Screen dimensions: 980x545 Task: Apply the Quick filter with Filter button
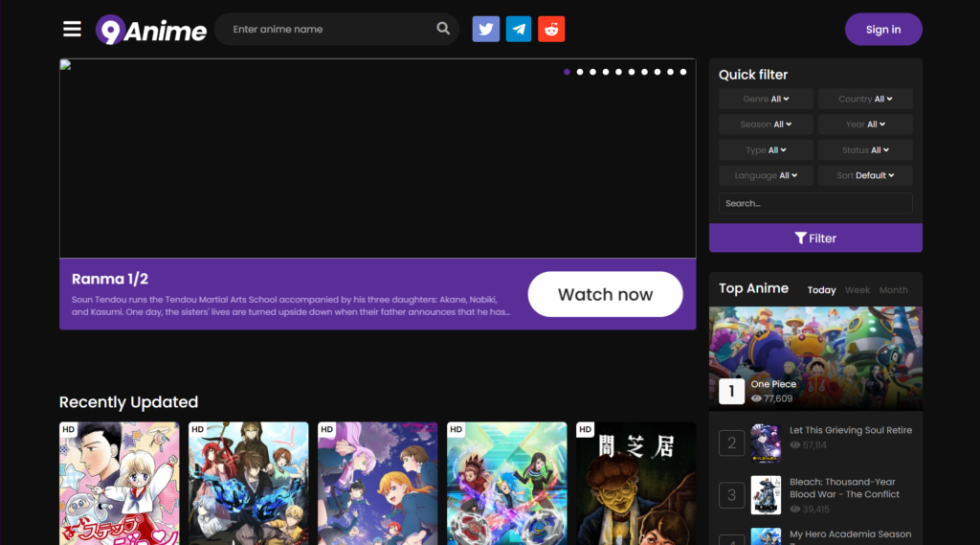(x=815, y=238)
